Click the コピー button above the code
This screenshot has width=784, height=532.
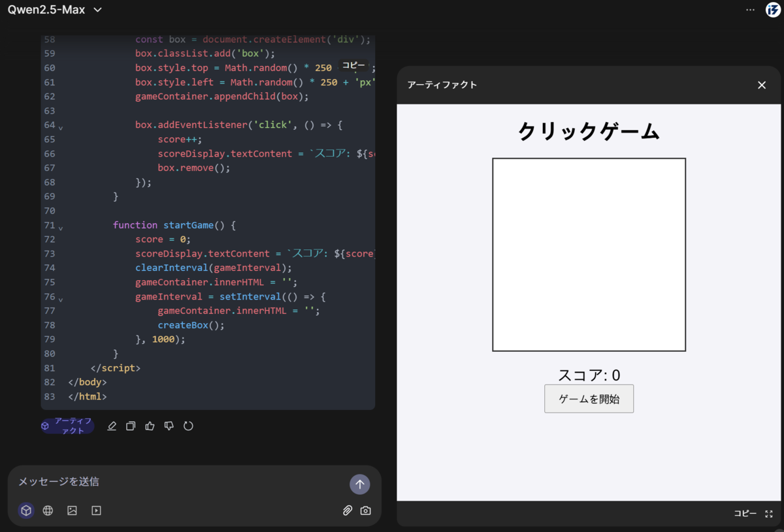353,66
